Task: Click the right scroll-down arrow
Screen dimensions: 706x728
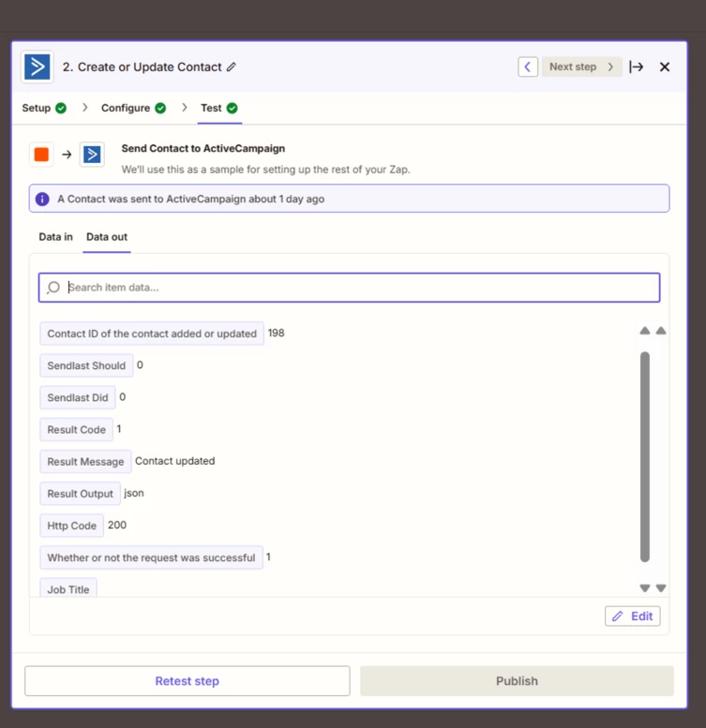Action: tap(661, 588)
